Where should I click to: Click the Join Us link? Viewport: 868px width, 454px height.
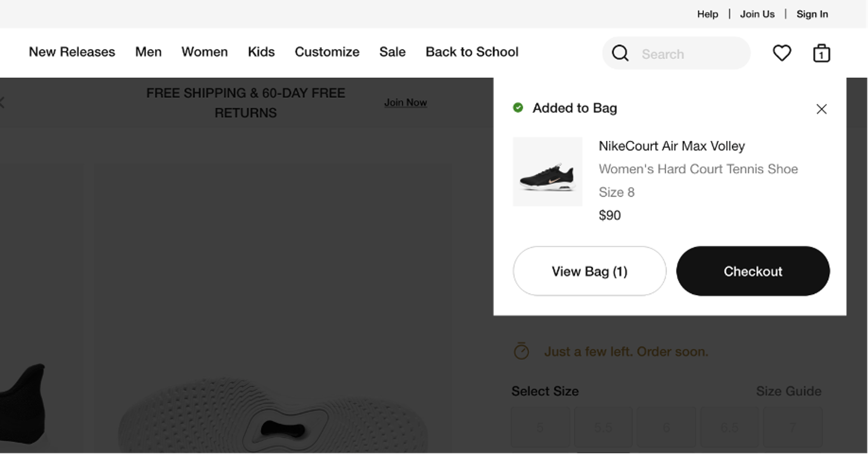[x=757, y=14]
